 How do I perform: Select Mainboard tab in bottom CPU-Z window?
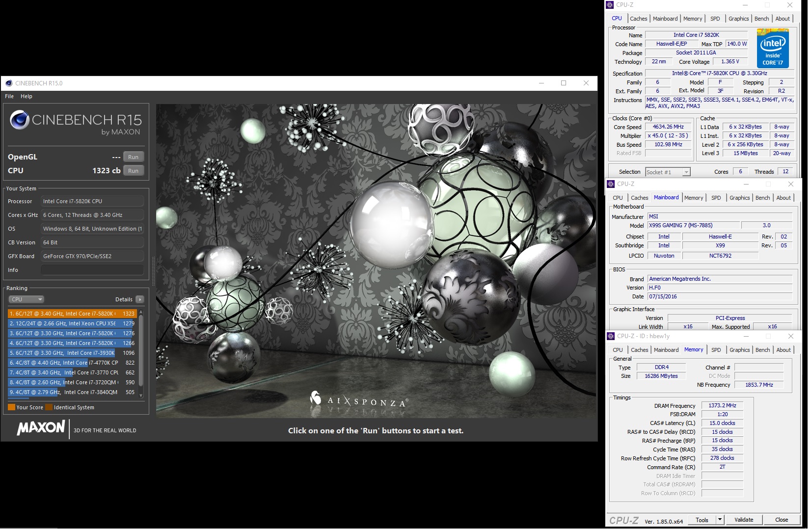(x=666, y=350)
